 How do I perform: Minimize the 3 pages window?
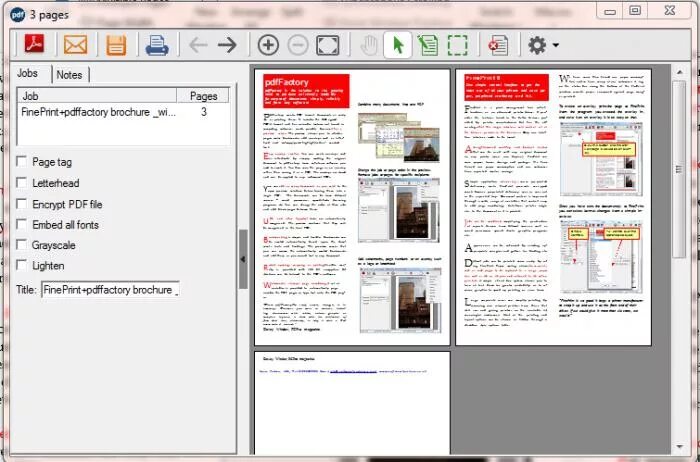pos(610,11)
